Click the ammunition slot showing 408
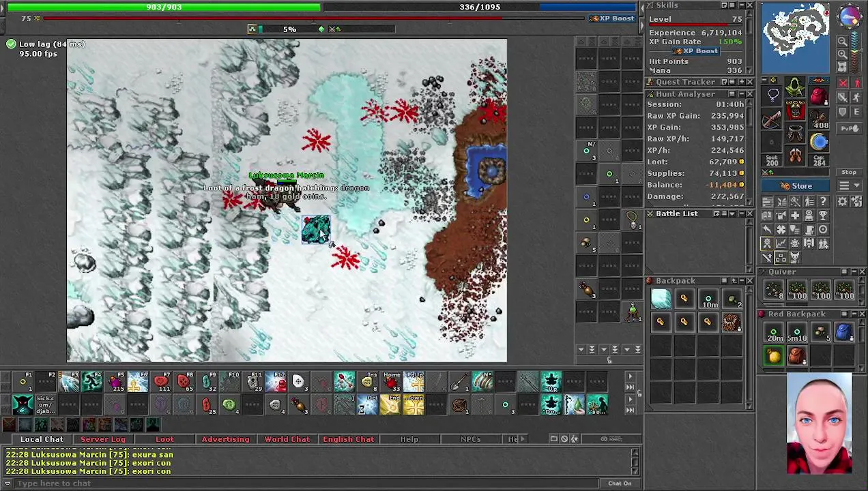Screen dimensions: 868x491 818,119
